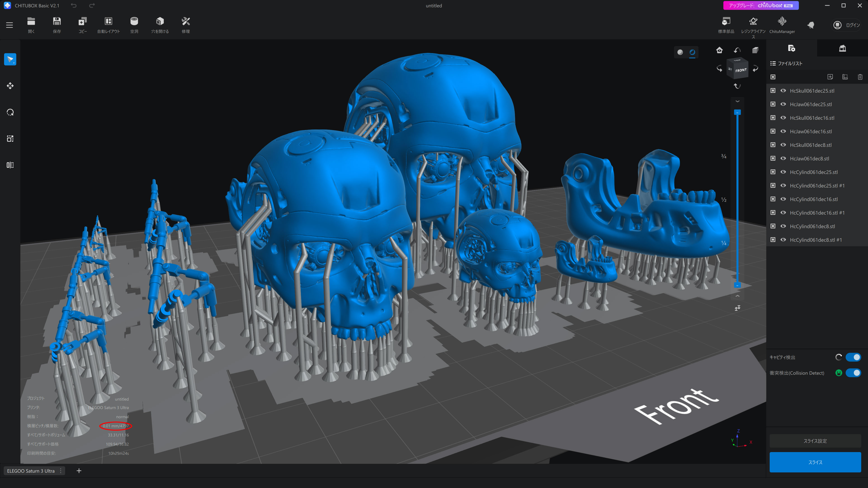Rotate view right with curved arrow

click(755, 68)
